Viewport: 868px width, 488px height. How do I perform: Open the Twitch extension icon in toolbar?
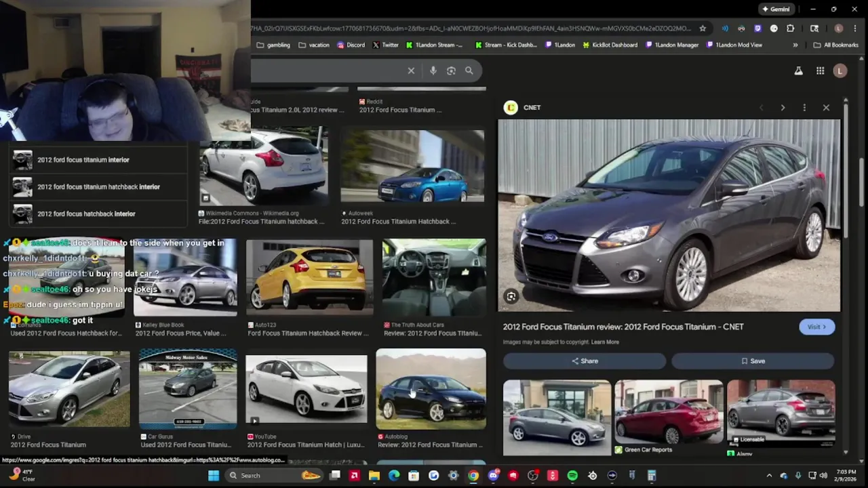pos(757,28)
